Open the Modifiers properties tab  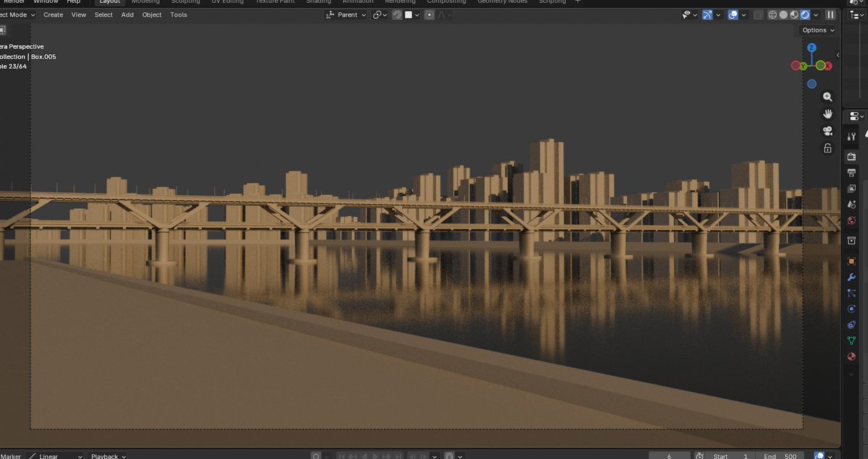(851, 277)
